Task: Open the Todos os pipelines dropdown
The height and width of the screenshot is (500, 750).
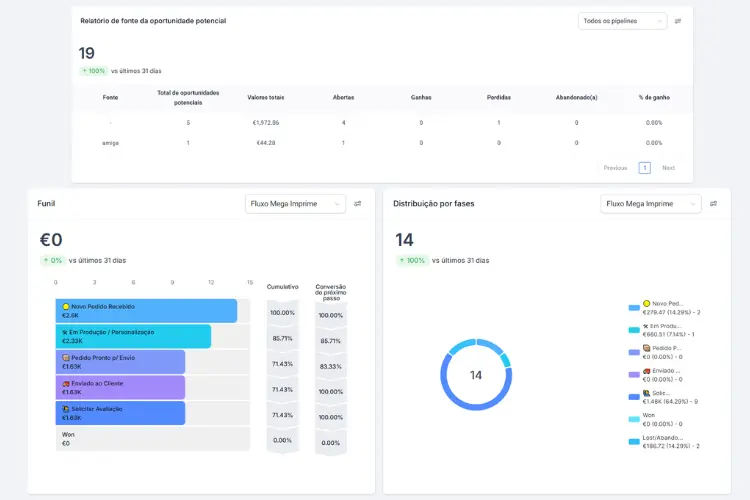Action: pos(622,21)
